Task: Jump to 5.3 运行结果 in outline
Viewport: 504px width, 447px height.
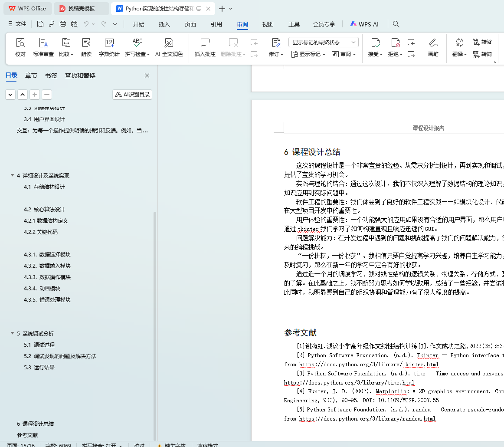Action: (39, 367)
